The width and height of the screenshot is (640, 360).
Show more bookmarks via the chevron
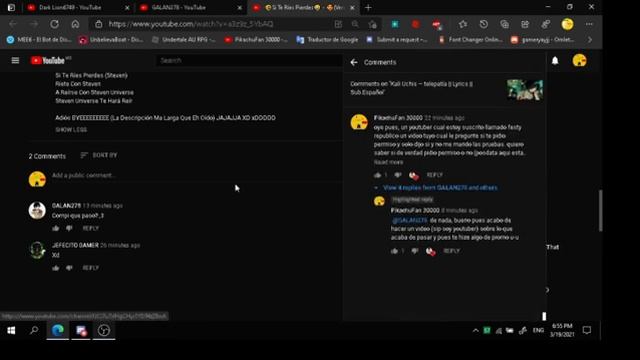pyautogui.click(x=590, y=40)
